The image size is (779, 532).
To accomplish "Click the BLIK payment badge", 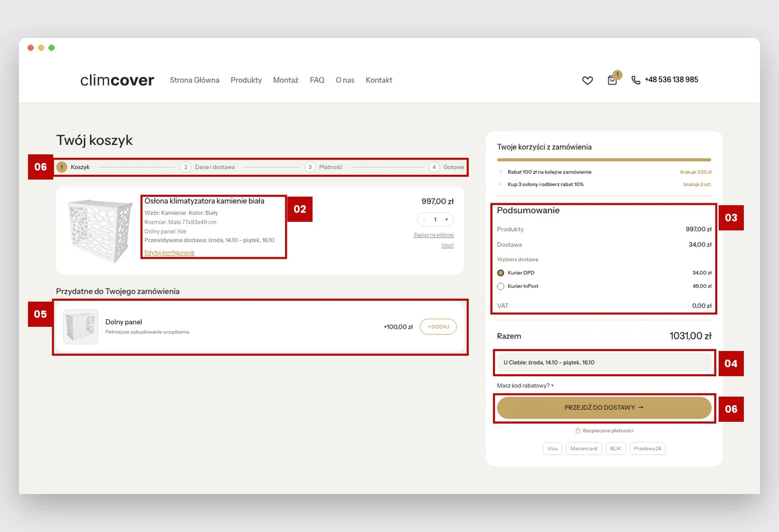I will tap(616, 448).
